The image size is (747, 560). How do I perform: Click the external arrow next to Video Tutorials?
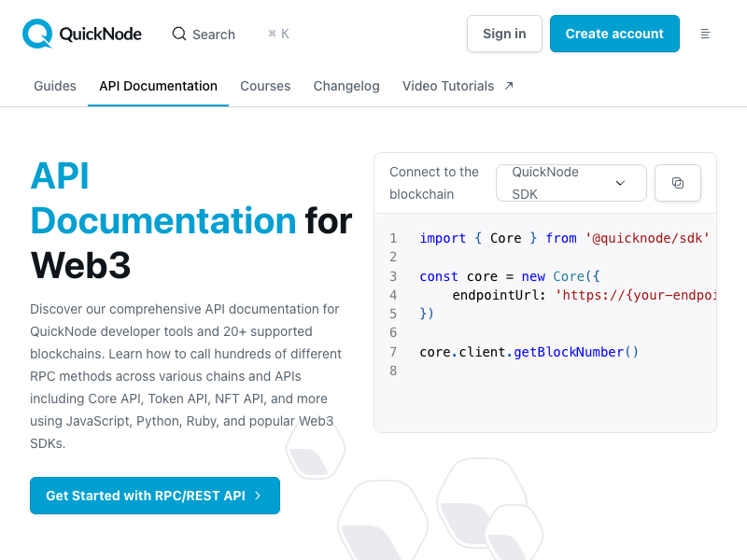point(509,86)
